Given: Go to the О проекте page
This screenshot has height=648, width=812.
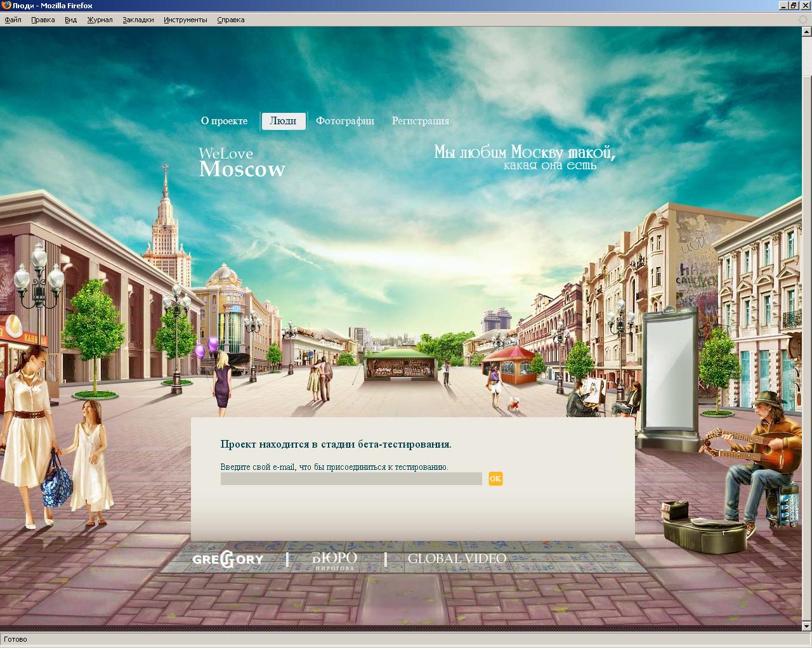Looking at the screenshot, I should [x=225, y=121].
